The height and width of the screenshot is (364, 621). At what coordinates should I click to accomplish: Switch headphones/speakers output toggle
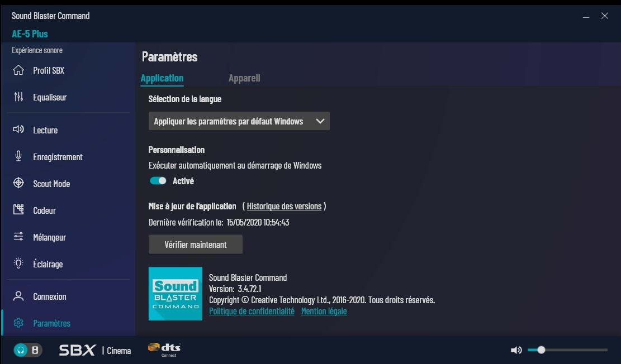pos(28,350)
